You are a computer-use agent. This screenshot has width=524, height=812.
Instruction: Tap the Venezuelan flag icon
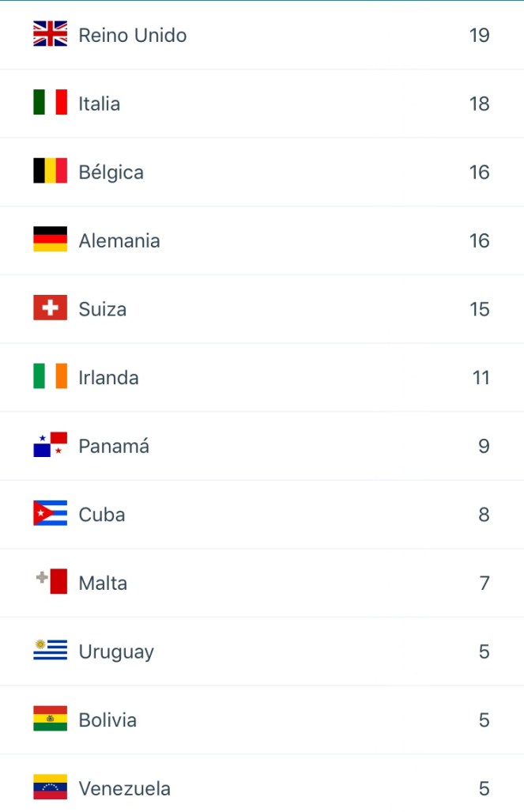coord(50,787)
